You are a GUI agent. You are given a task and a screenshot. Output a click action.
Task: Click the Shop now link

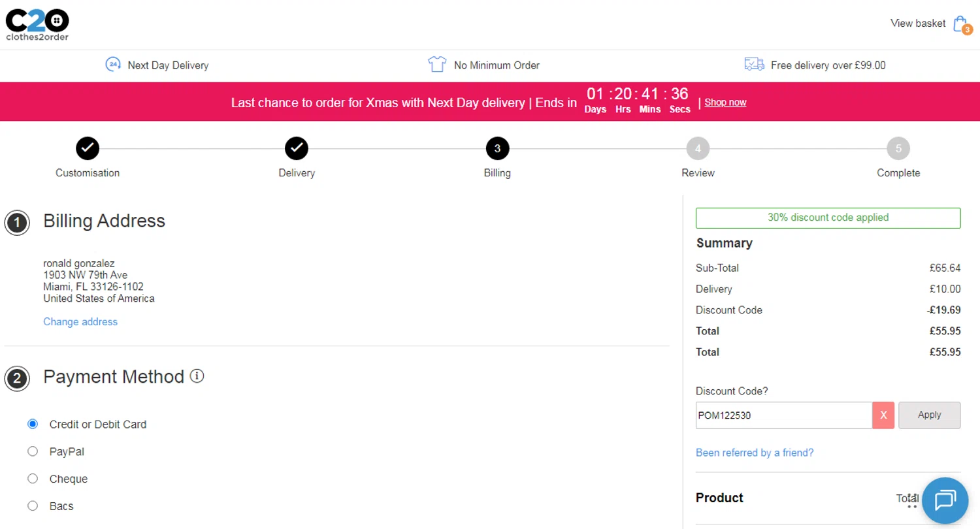725,103
